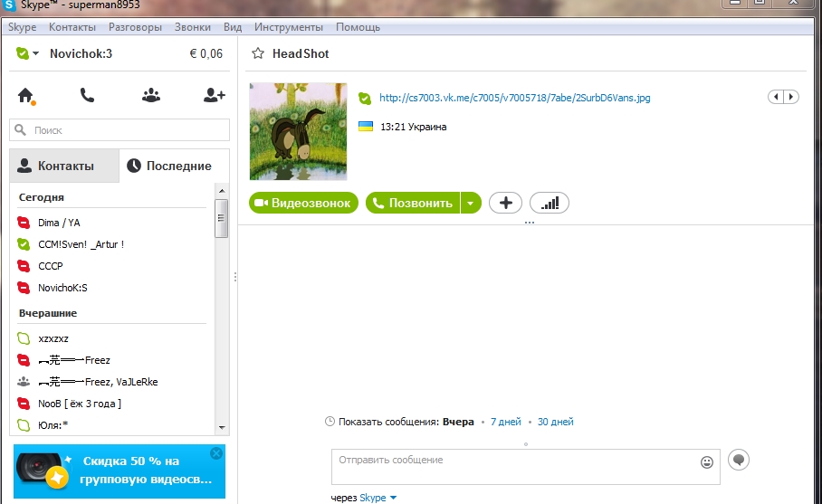This screenshot has height=504, width=822.
Task: Click the status icon beside NooB
Action: pos(24,404)
